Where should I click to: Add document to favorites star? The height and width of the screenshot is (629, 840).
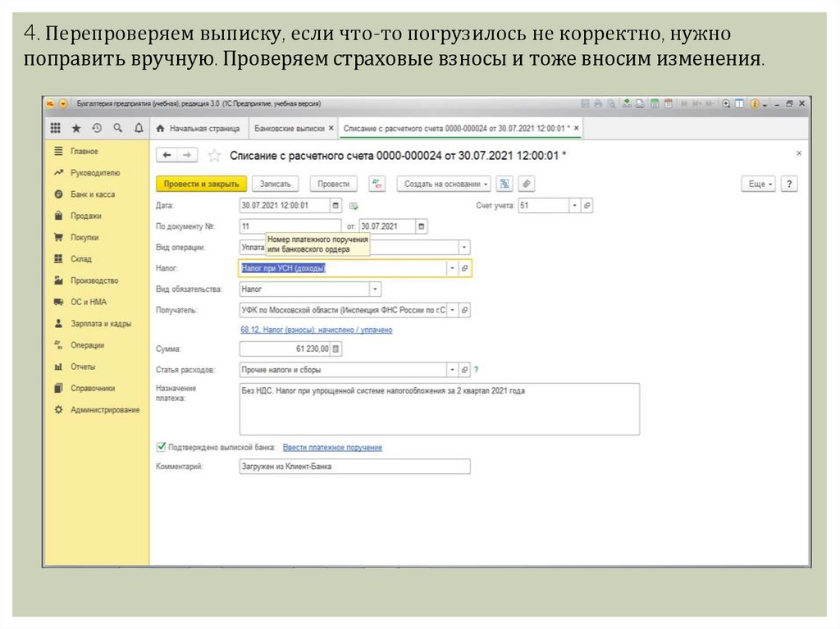[215, 156]
